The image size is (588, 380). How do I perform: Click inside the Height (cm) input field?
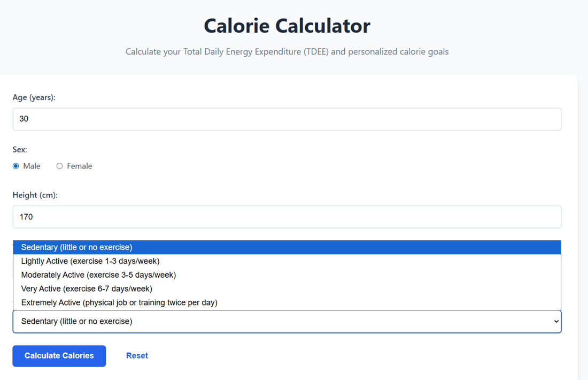pos(287,217)
